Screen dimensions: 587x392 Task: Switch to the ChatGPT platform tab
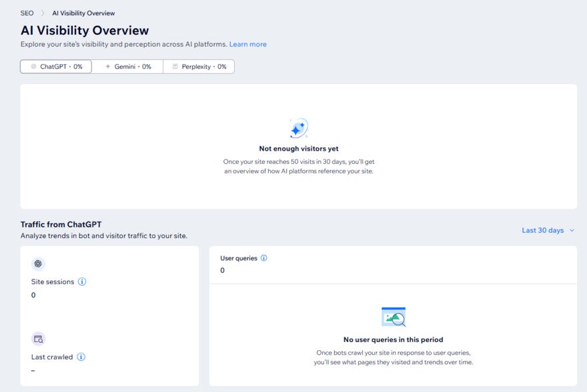coord(56,67)
